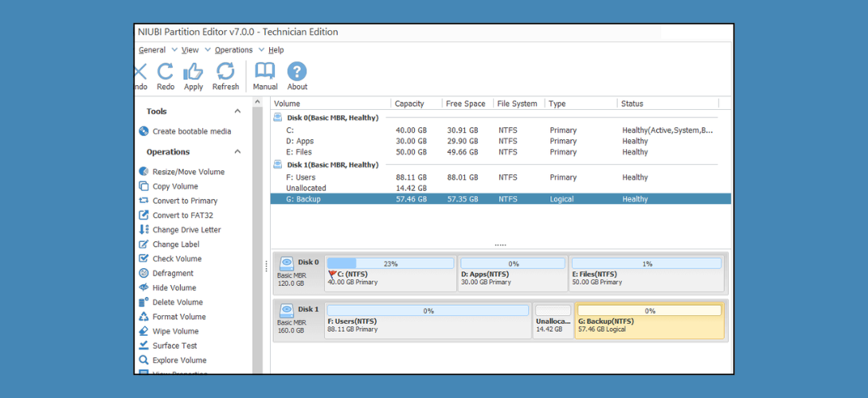Collapse the Tools section chevron
The height and width of the screenshot is (398, 868).
pyautogui.click(x=237, y=111)
